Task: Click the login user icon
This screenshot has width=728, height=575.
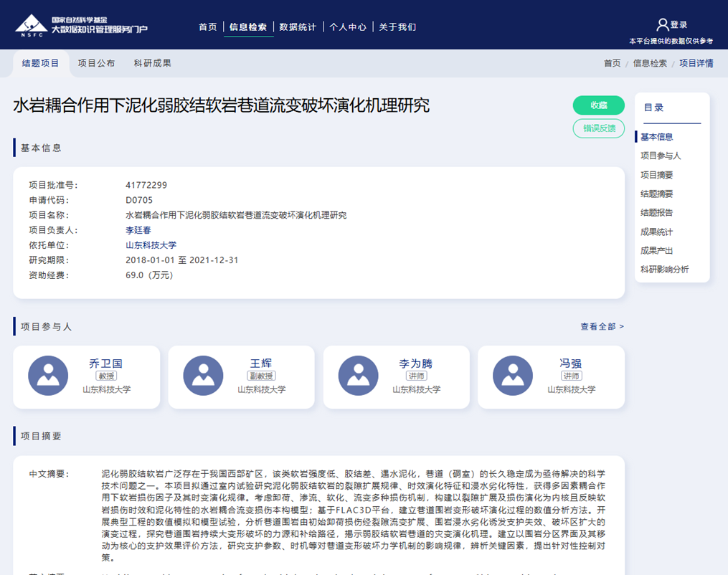Action: (663, 25)
